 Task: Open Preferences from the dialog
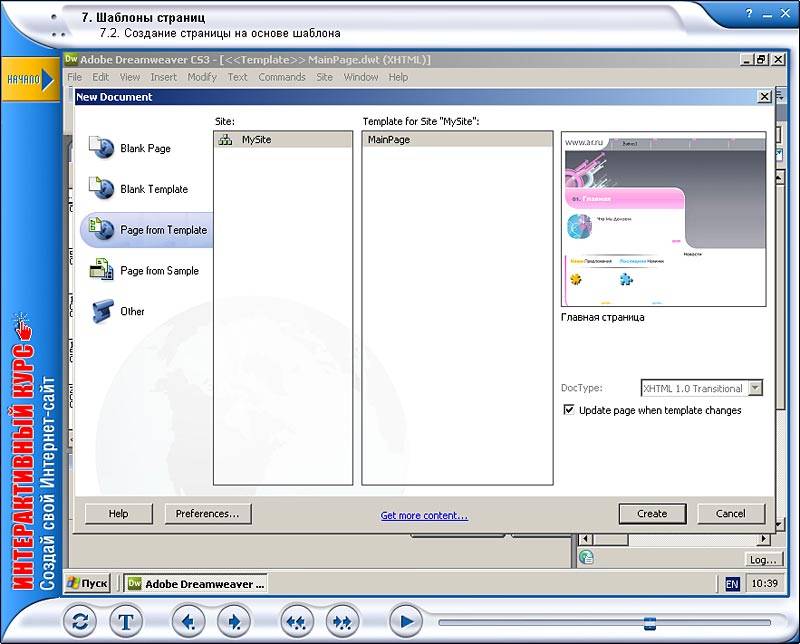(208, 514)
